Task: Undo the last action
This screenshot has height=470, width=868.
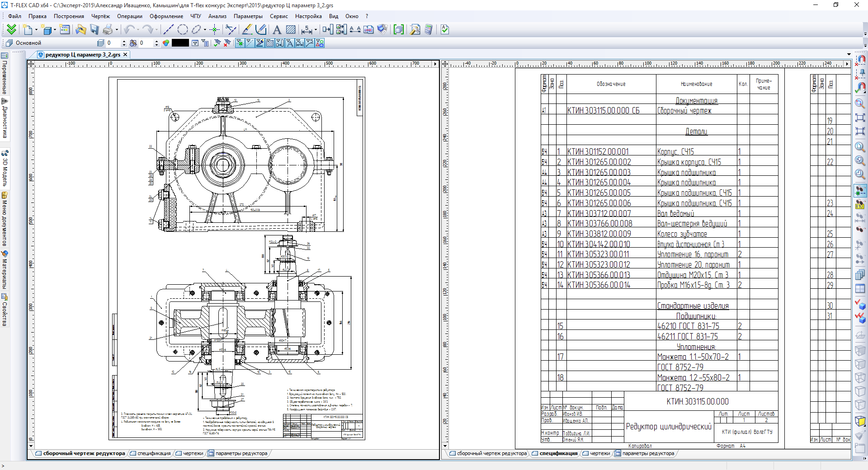Action: [129, 30]
